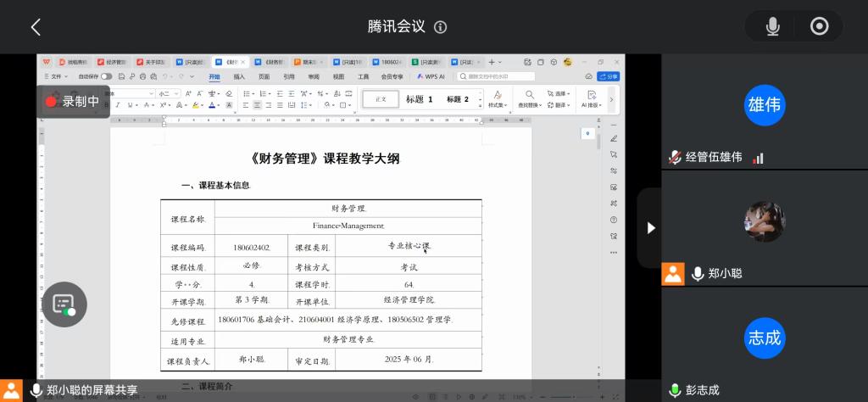Click the 分享 share button
868x402 pixels.
point(609,76)
